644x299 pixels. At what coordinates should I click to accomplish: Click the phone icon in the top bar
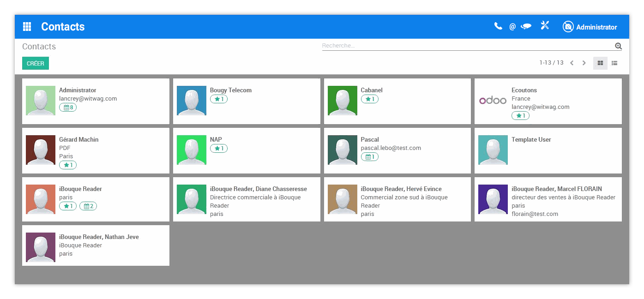pos(498,26)
